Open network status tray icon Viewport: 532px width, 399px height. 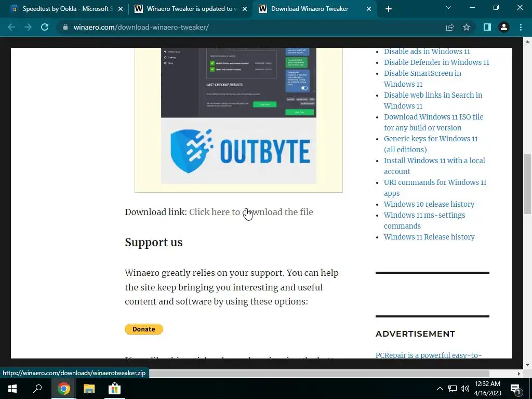point(453,389)
